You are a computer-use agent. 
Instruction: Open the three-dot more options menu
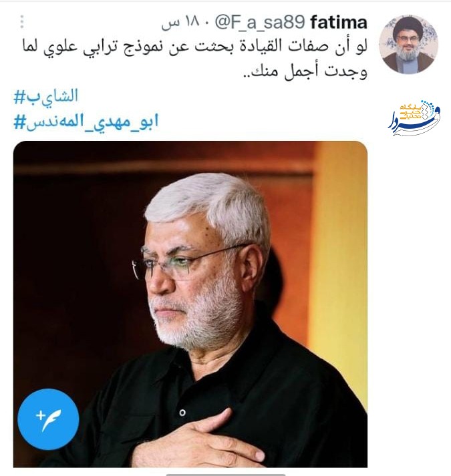22,22
